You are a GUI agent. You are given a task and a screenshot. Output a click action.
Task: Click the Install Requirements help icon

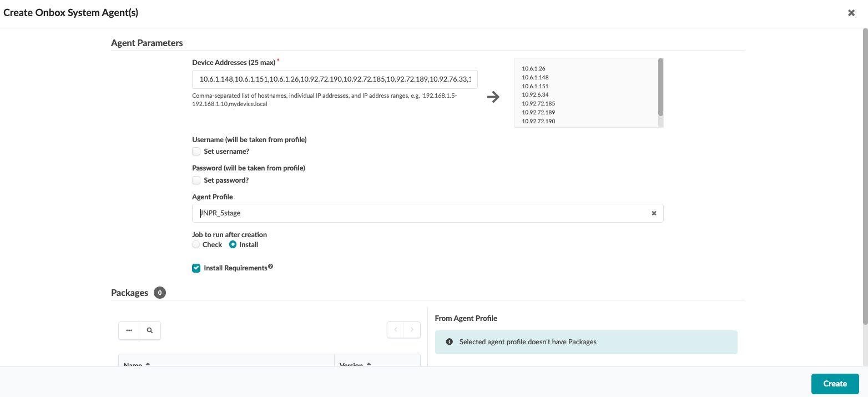coord(271,267)
